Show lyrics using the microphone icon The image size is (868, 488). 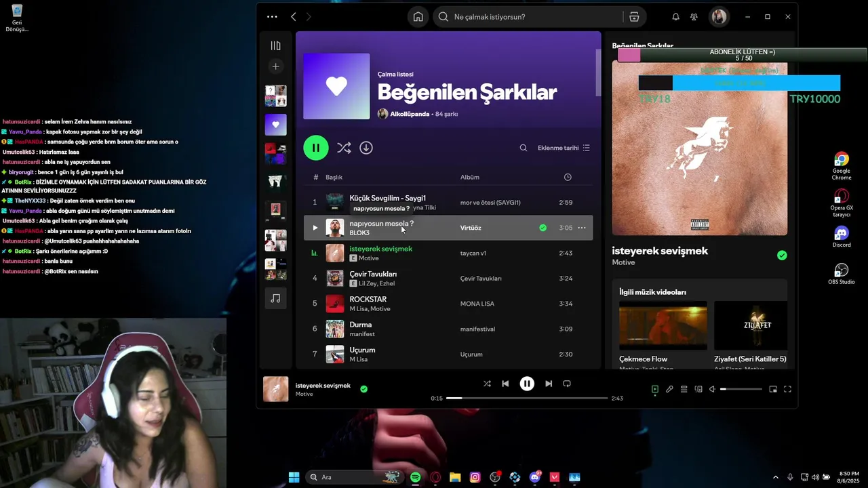point(669,390)
